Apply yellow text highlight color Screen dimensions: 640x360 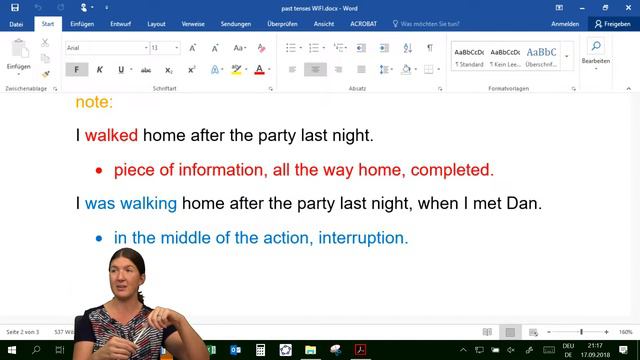click(x=236, y=70)
